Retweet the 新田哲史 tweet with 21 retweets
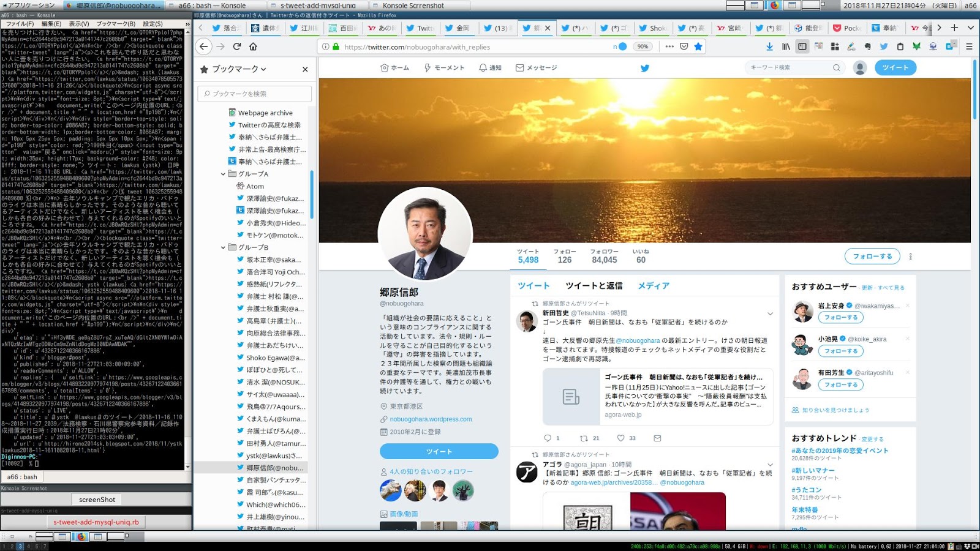 589,438
